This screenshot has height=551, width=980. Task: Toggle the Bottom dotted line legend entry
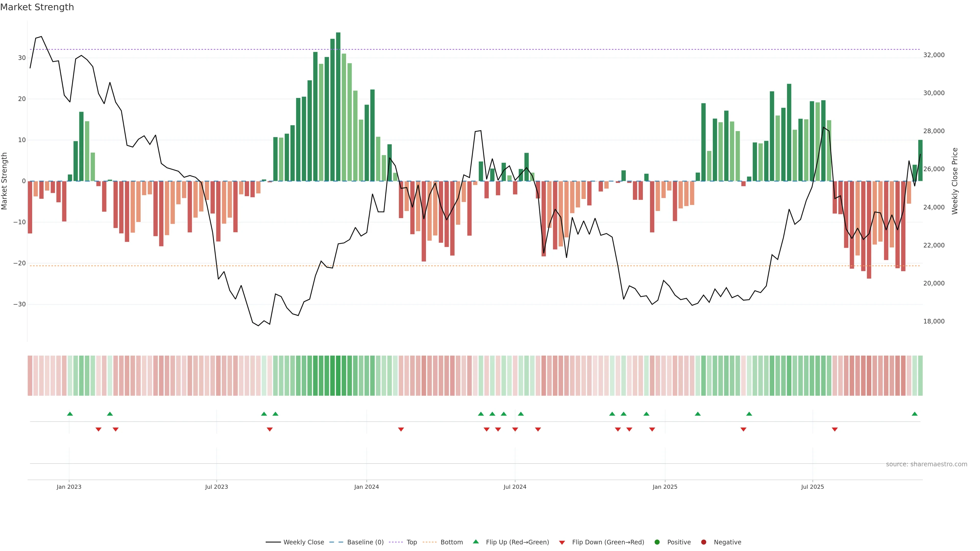(451, 542)
